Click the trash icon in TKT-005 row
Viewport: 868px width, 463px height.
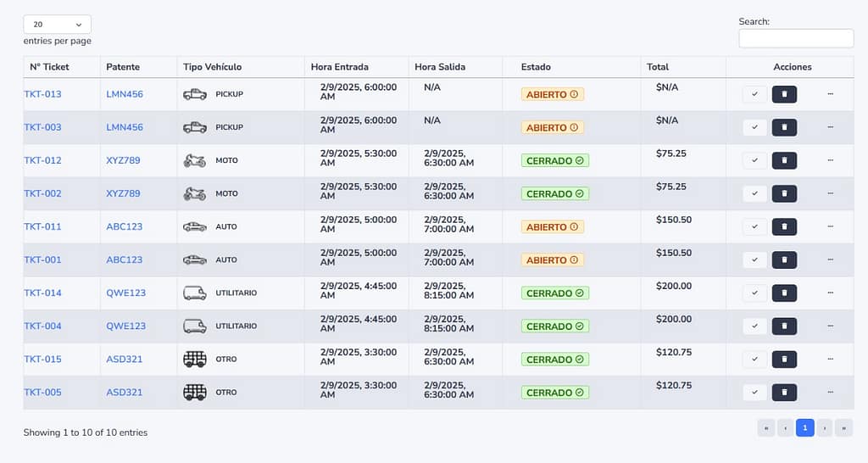tap(784, 392)
